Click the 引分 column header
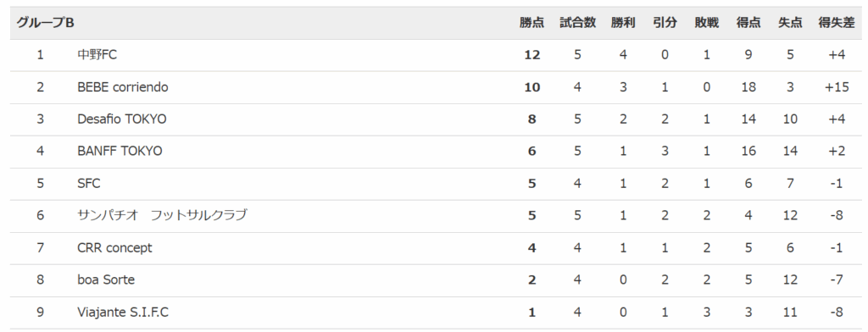Image resolution: width=868 pixels, height=332 pixels. pos(665,23)
